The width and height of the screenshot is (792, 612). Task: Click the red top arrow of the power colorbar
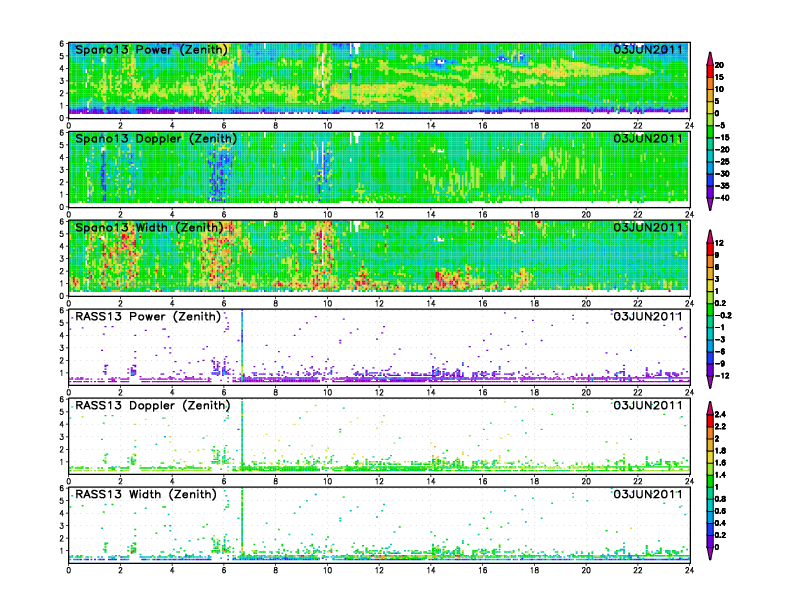click(x=710, y=55)
